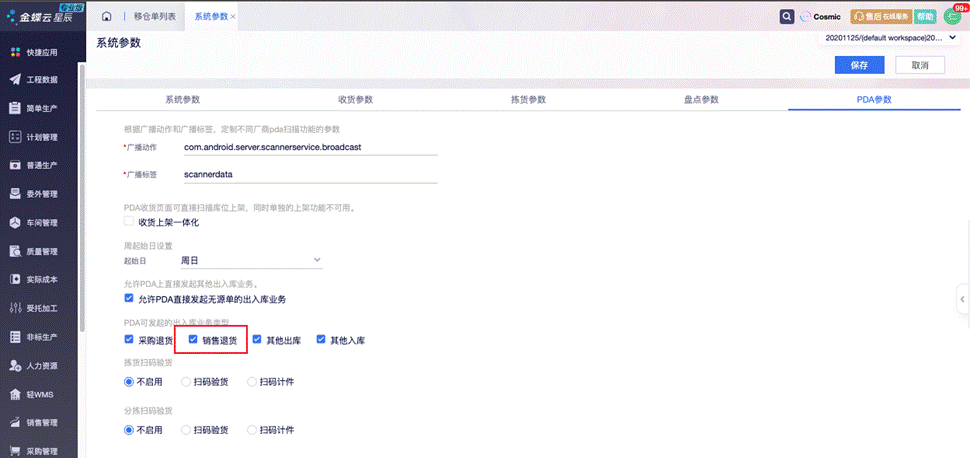Screen dimensions: 970x458
Task: Toggle 收货上架一体化 checkbox
Action: click(x=129, y=221)
